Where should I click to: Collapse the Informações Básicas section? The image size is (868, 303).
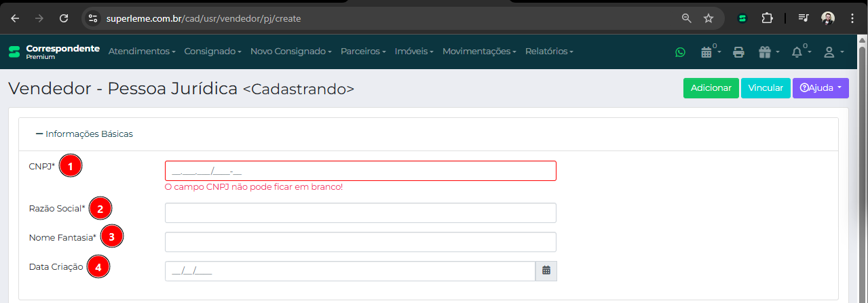tap(84, 134)
